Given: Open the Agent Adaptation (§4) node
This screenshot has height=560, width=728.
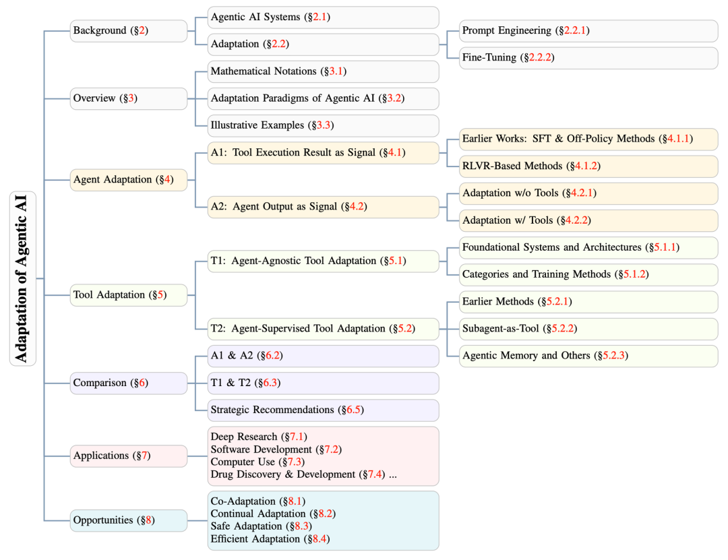Looking at the screenshot, I should (129, 180).
